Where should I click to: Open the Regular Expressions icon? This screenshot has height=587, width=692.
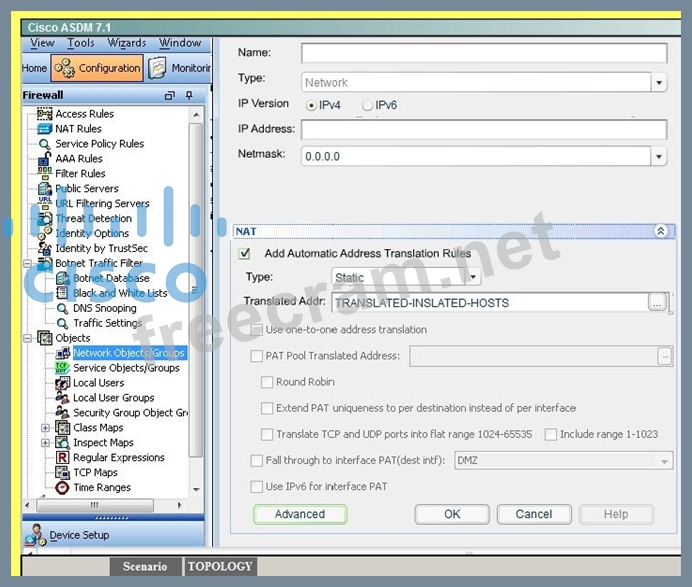(62, 458)
